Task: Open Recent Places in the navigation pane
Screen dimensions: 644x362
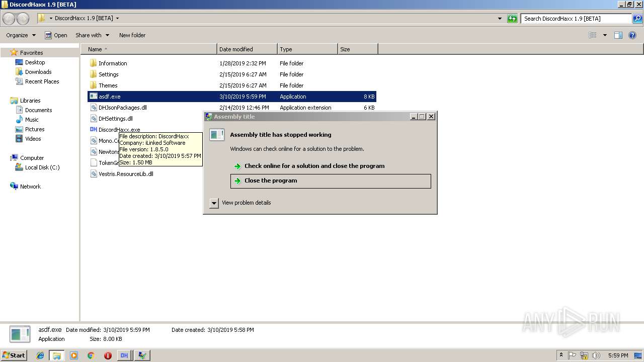Action: (x=42, y=81)
